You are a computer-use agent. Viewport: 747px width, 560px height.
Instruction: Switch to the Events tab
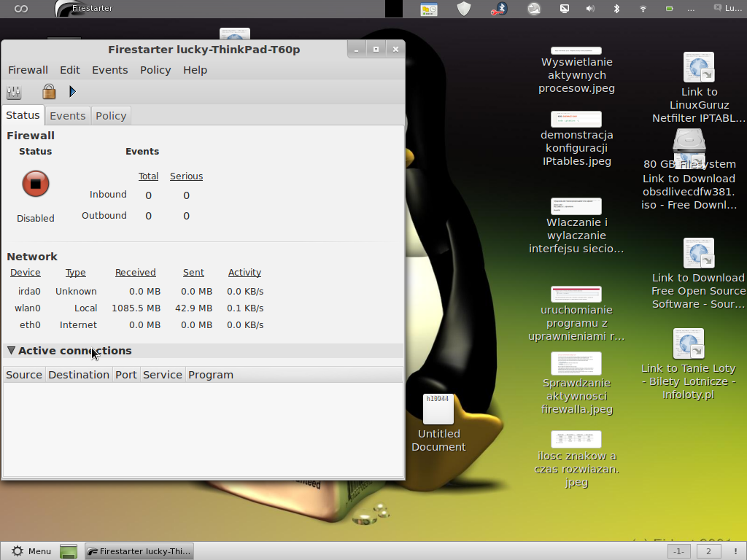(68, 116)
